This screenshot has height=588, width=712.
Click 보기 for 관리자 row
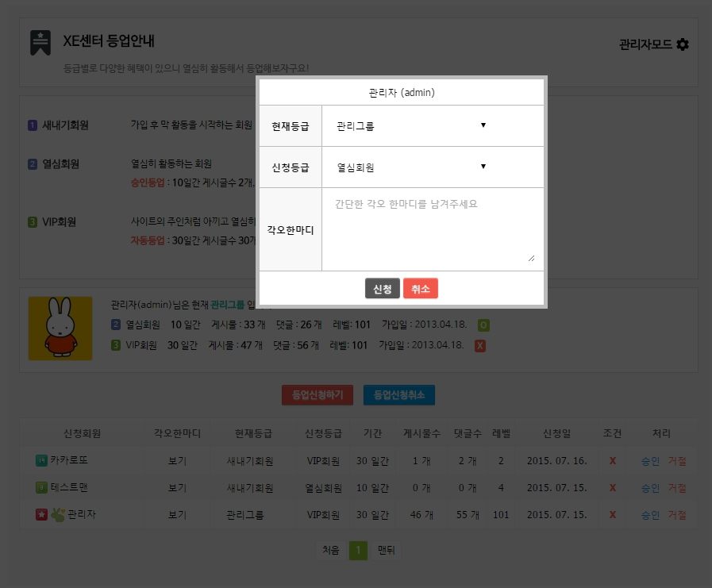[177, 515]
